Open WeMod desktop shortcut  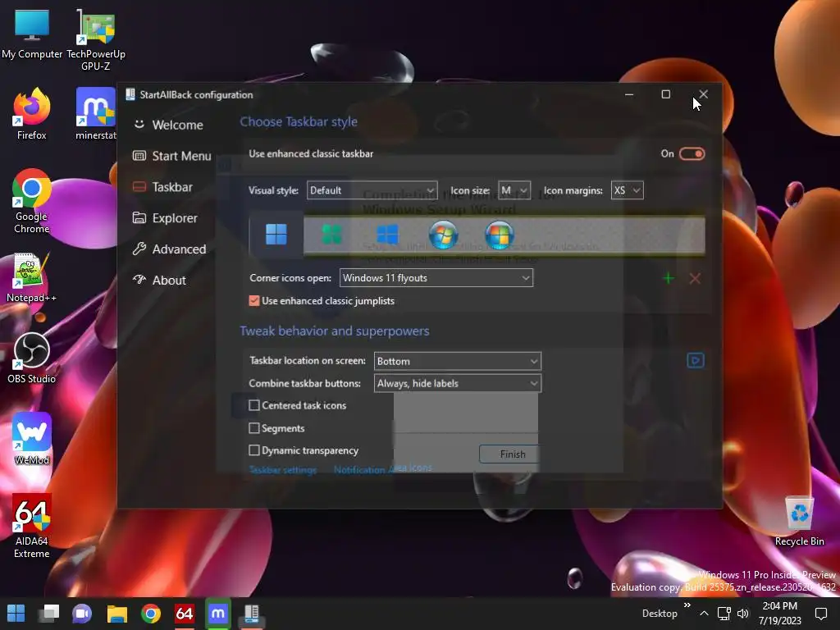click(32, 439)
